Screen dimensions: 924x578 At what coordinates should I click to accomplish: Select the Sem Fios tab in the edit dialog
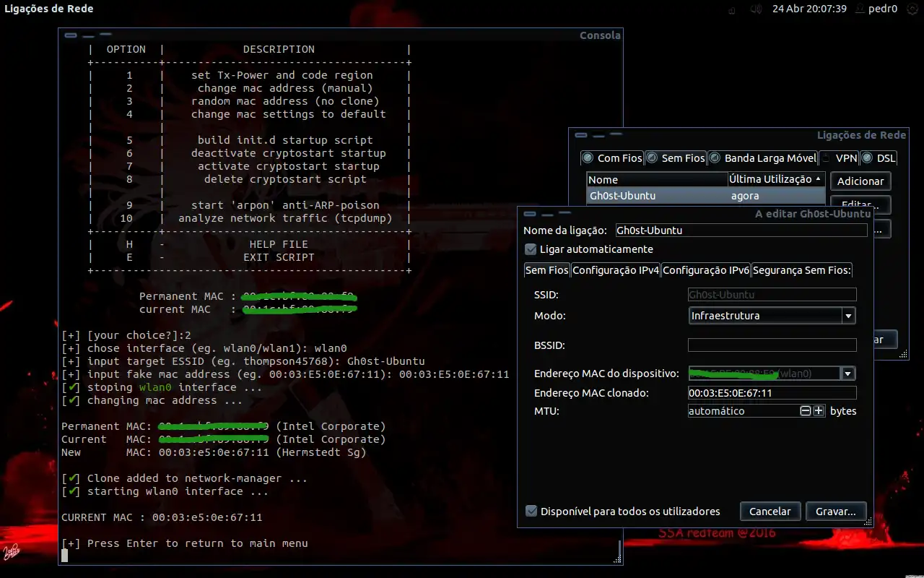tap(546, 270)
